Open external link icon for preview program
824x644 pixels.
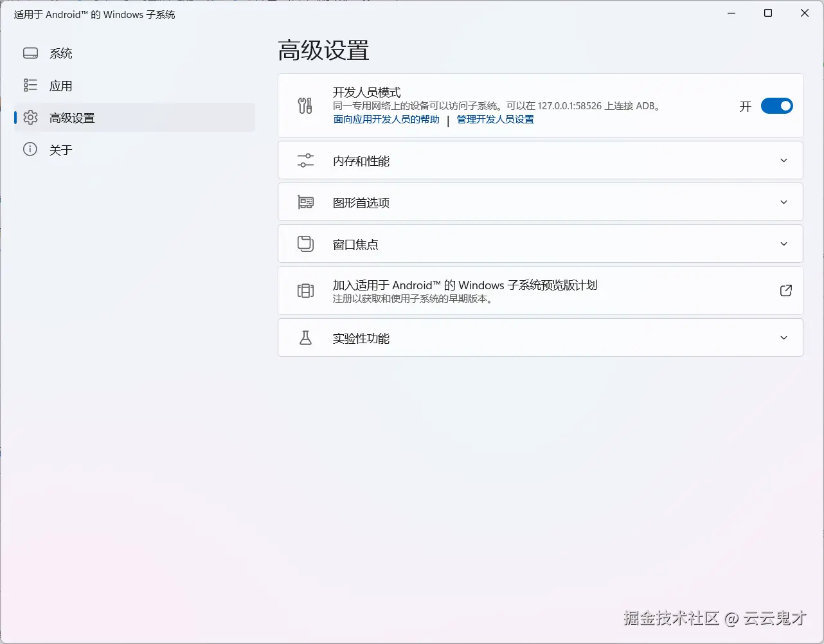click(785, 291)
